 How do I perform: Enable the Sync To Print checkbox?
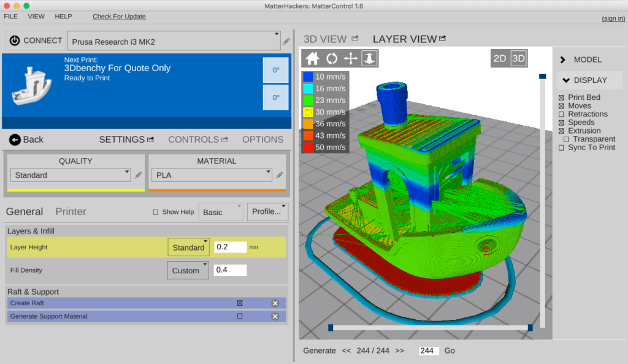coord(561,148)
